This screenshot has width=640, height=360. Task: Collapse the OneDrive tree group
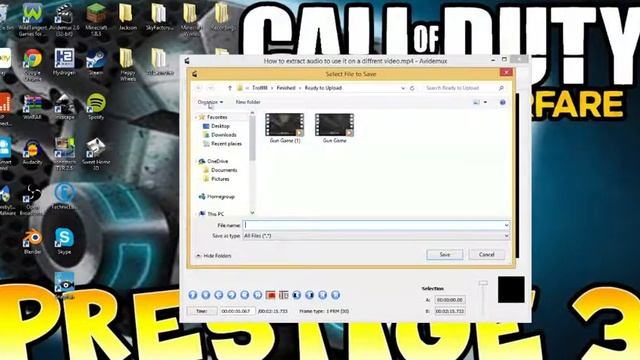pos(196,162)
